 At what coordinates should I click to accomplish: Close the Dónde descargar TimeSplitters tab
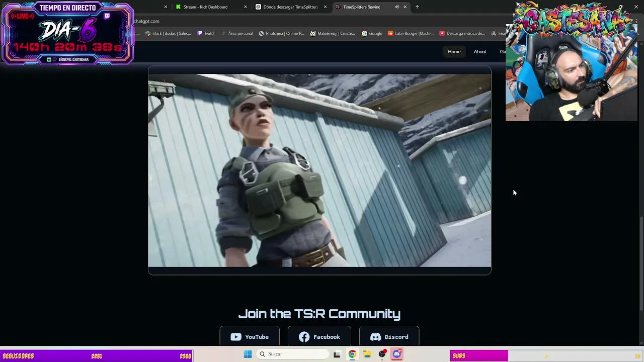[x=325, y=7]
